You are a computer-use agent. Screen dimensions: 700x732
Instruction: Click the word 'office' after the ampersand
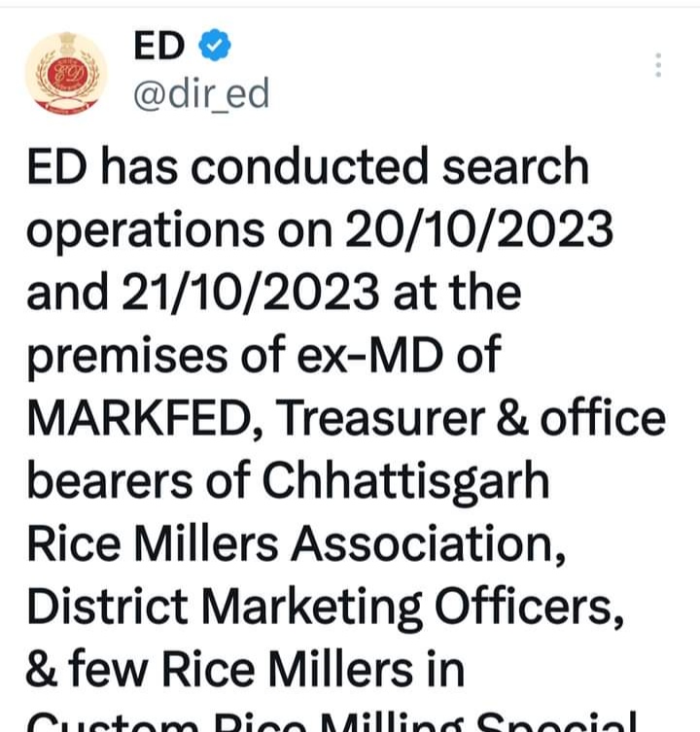click(x=603, y=417)
